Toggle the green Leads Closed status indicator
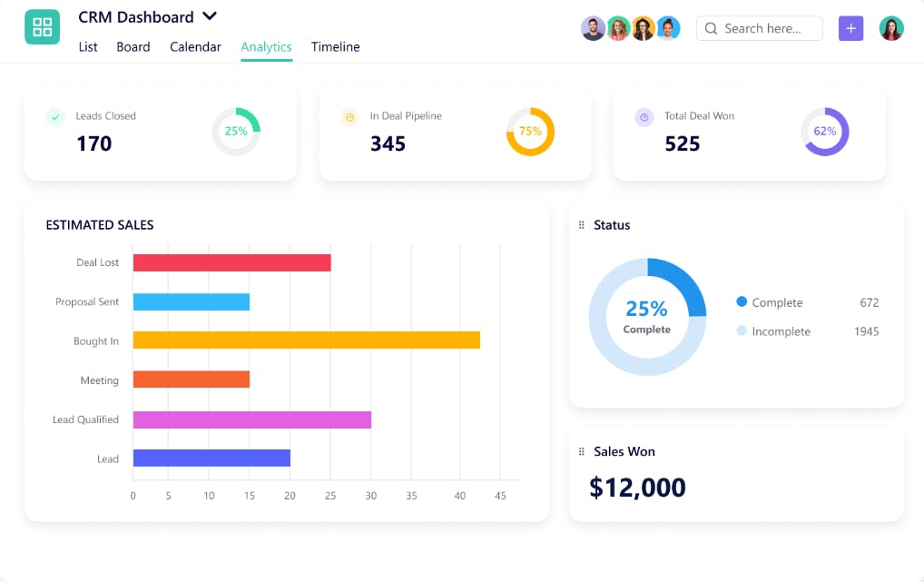The width and height of the screenshot is (924, 582). pos(54,116)
